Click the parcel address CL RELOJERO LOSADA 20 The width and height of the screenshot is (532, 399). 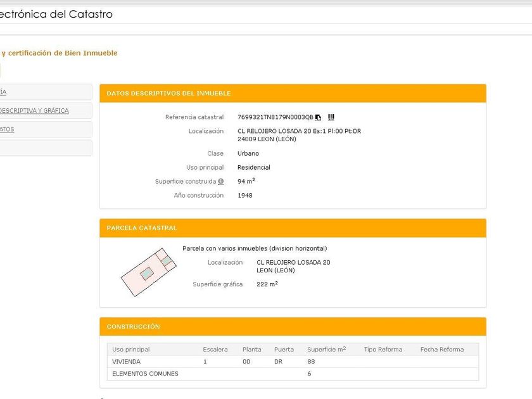coord(293,262)
